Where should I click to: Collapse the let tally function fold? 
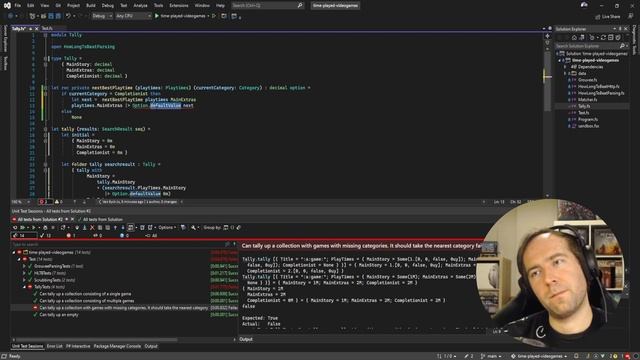pyautogui.click(x=45, y=129)
